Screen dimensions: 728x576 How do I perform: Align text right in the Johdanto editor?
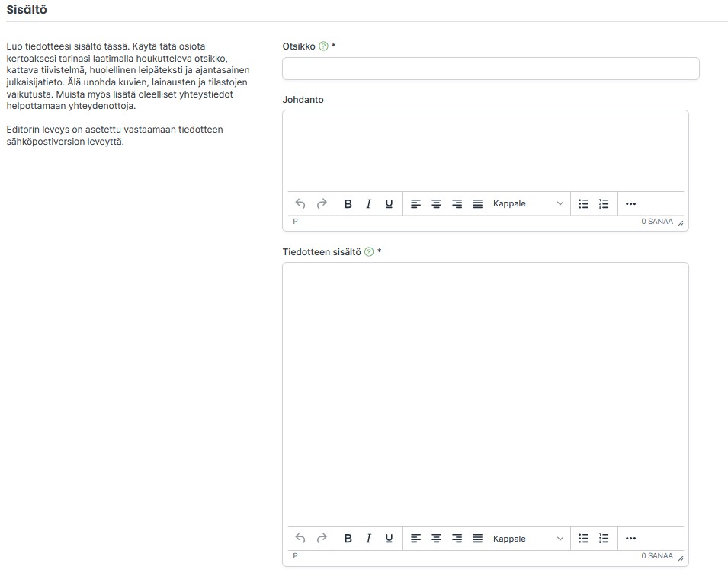457,203
